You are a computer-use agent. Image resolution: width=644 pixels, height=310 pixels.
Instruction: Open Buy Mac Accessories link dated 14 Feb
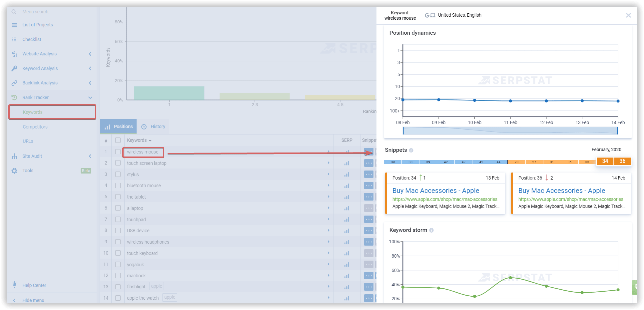point(562,191)
